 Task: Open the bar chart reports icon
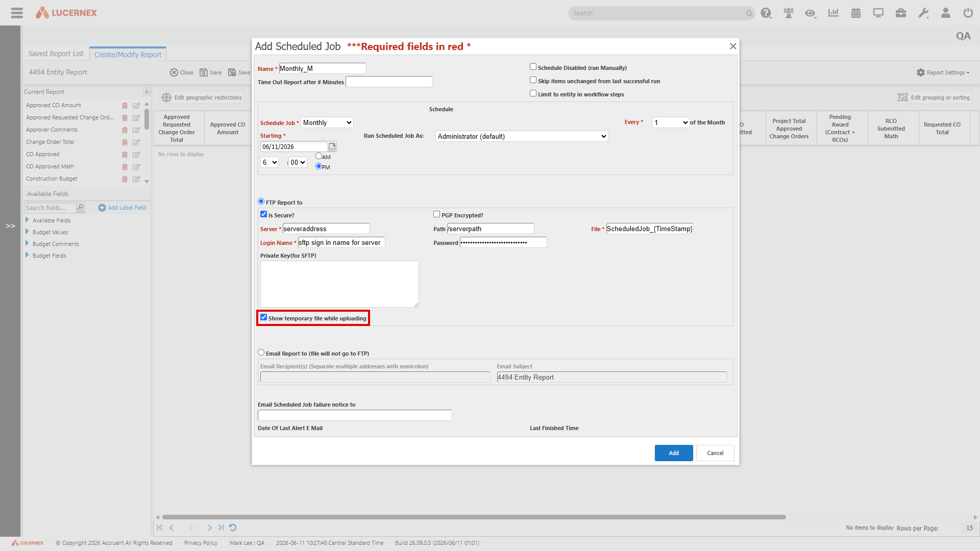click(833, 13)
